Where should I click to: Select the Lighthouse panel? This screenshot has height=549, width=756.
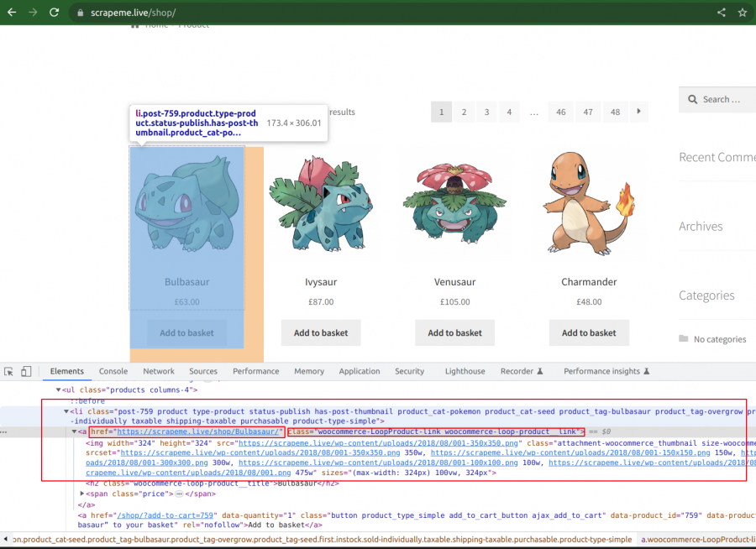(x=465, y=370)
